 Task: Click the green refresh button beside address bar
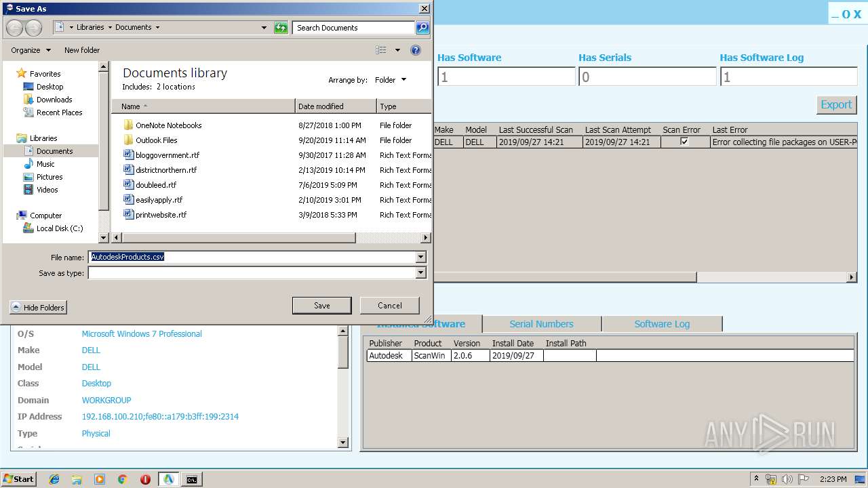pos(281,28)
